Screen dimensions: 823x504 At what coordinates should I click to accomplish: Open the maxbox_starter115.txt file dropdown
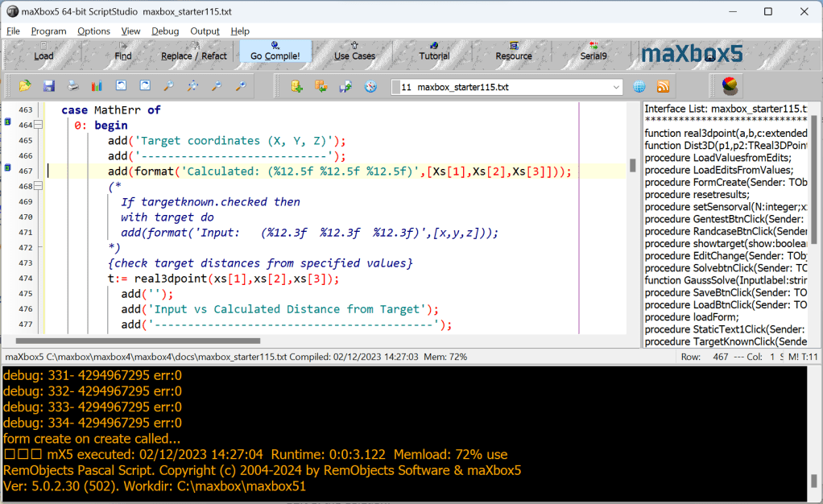(616, 87)
